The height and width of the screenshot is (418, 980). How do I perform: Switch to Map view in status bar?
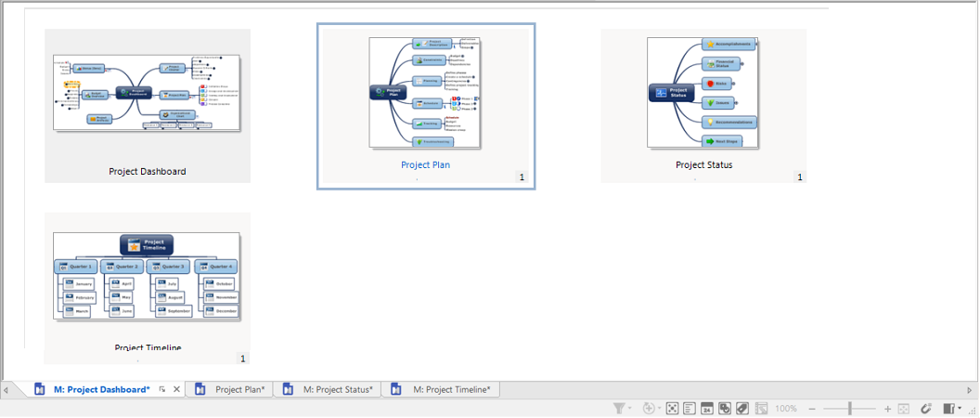[672, 409]
